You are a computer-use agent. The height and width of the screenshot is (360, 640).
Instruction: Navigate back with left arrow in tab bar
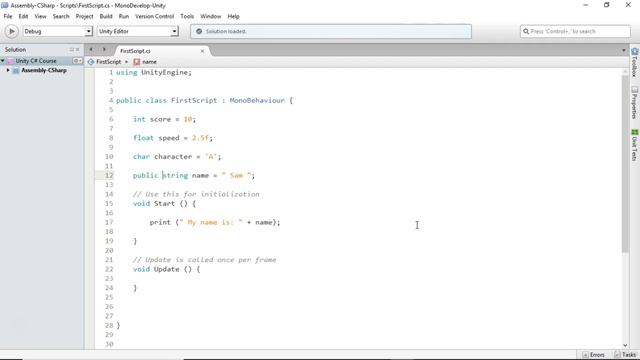91,49
